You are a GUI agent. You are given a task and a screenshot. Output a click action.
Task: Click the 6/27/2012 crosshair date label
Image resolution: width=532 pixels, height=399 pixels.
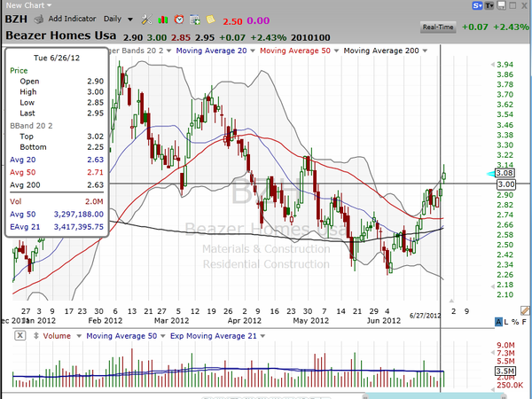(425, 316)
